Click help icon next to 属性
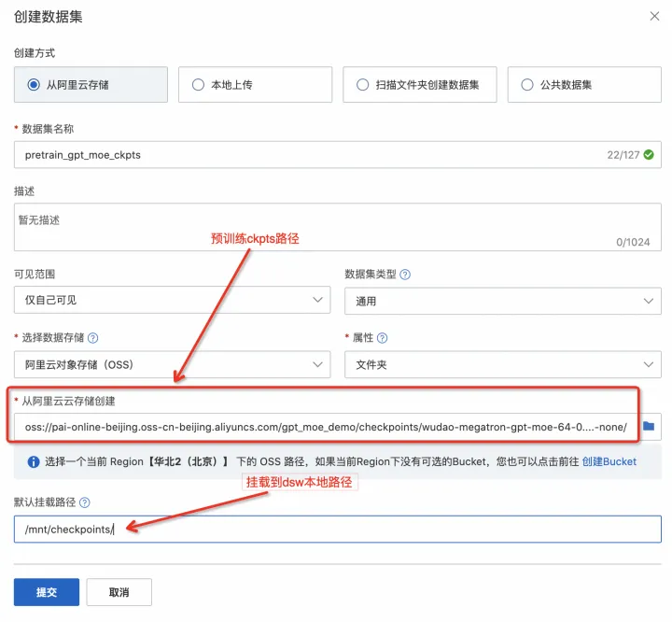The width and height of the screenshot is (672, 622). click(x=382, y=338)
